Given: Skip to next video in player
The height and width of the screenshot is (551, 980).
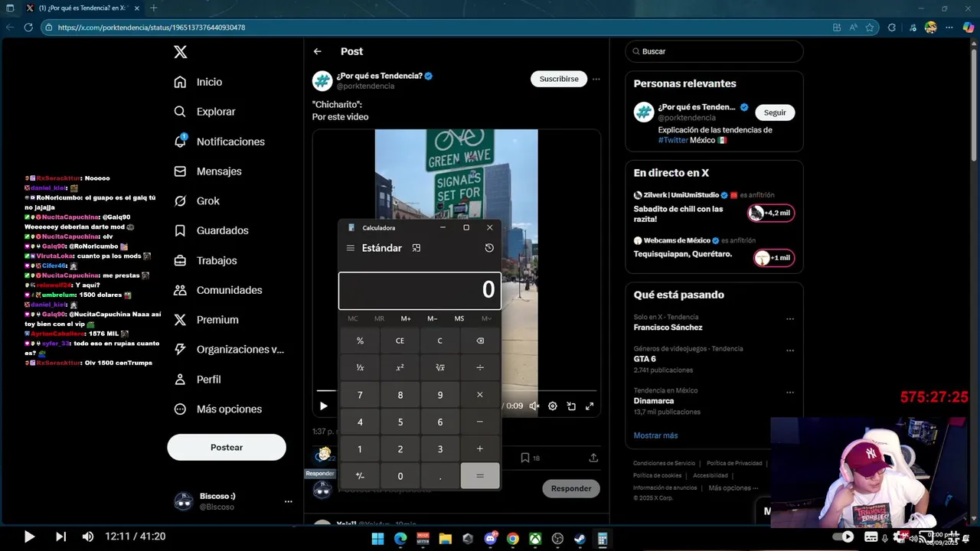Looking at the screenshot, I should click(60, 536).
